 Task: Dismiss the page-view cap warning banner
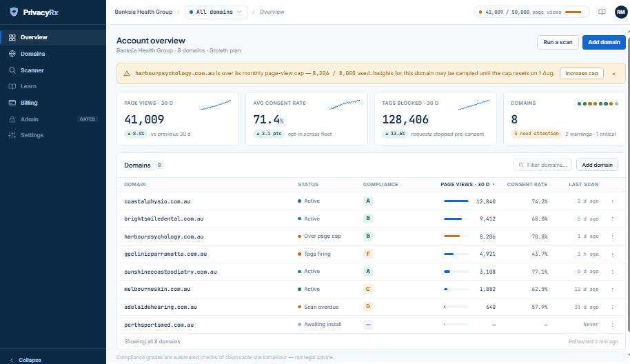pos(613,74)
